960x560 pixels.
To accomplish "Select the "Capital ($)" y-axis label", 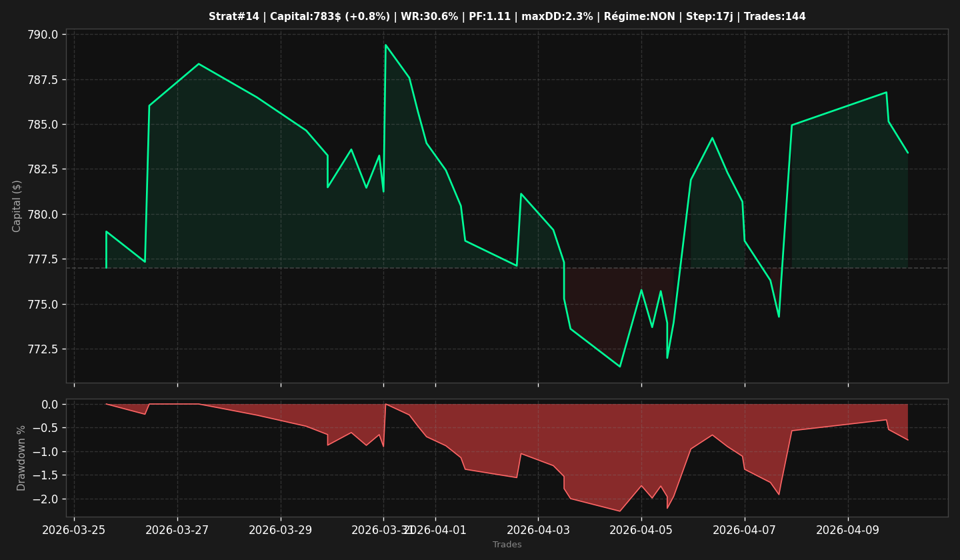I will click(x=17, y=206).
